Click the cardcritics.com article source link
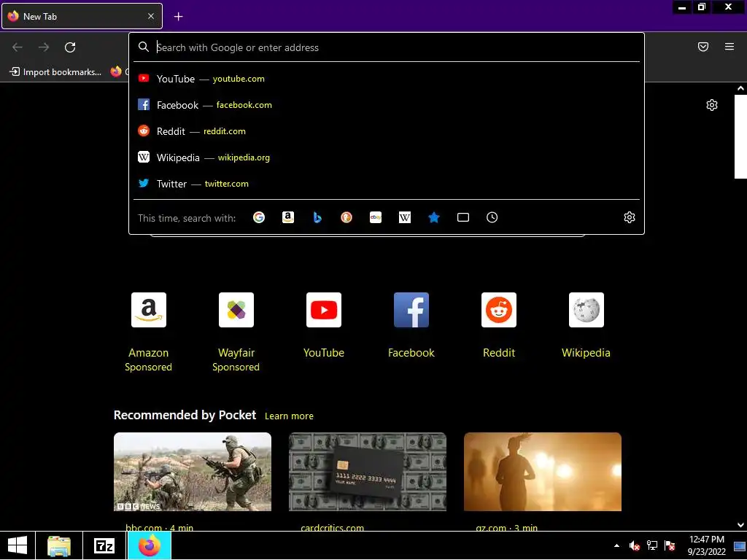The image size is (747, 560). pos(332,527)
